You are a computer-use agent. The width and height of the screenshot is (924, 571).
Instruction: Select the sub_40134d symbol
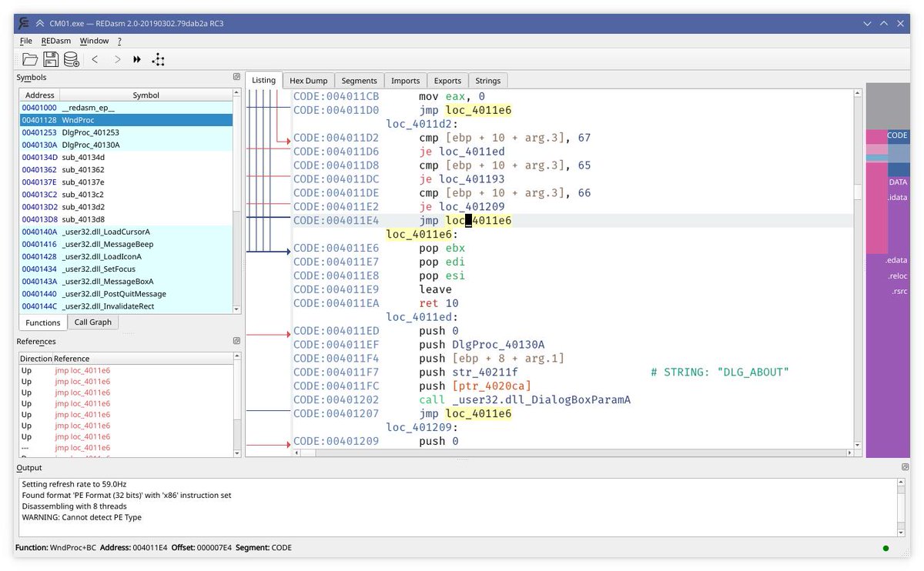coord(126,157)
